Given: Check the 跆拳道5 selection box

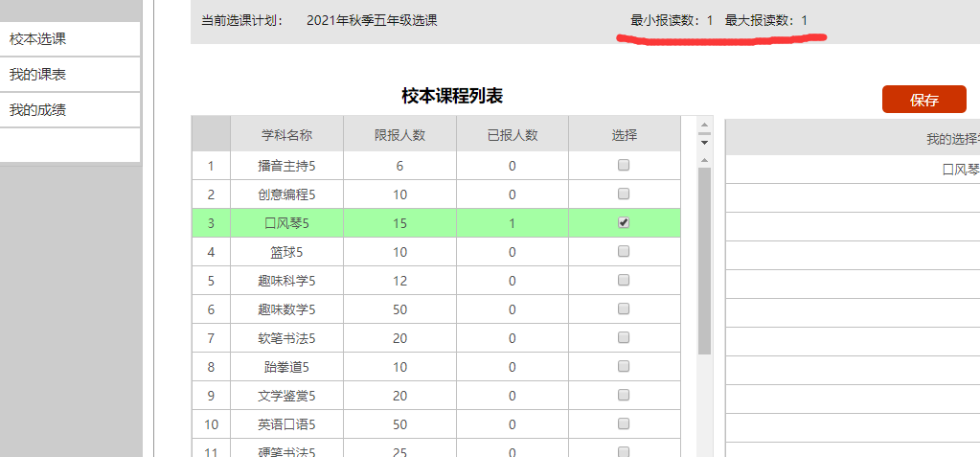Looking at the screenshot, I should [x=624, y=366].
